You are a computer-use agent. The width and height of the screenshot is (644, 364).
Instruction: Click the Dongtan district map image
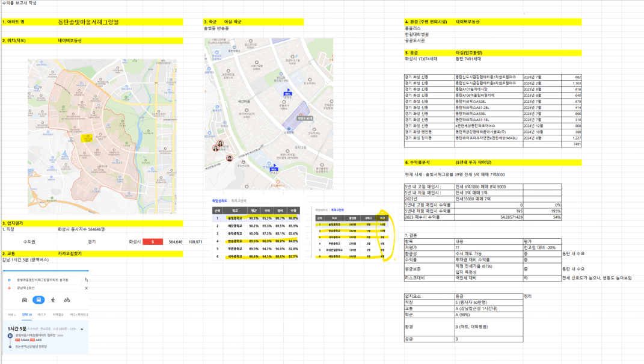(x=102, y=136)
